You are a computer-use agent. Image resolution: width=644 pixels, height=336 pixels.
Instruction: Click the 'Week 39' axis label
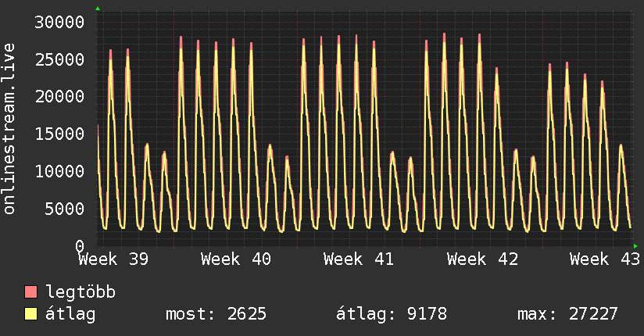tap(114, 259)
